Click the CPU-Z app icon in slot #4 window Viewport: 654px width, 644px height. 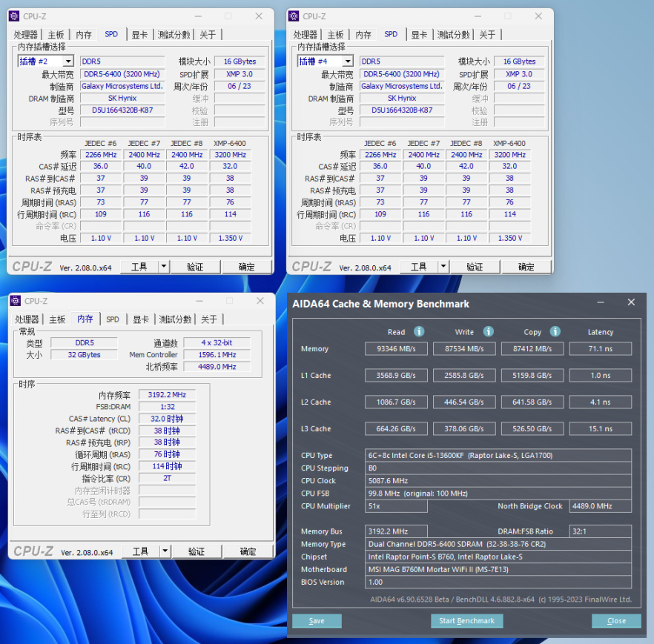294,16
